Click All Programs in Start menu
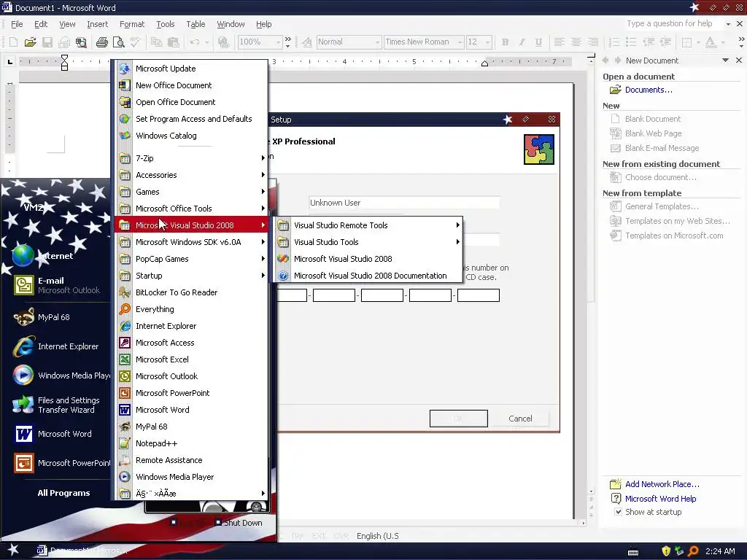 64,494
